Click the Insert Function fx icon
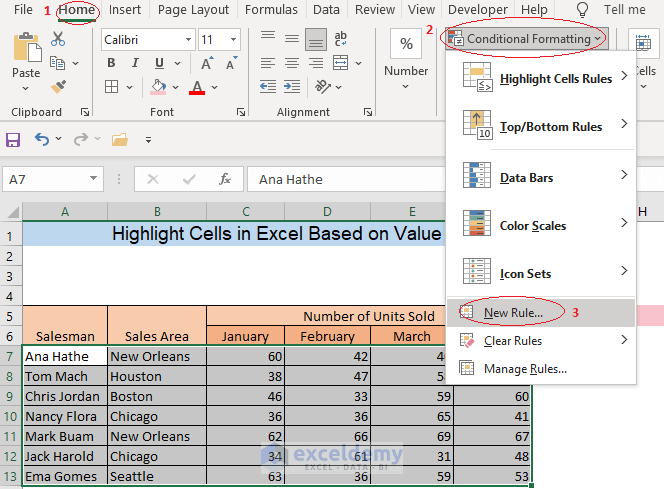The image size is (664, 489). point(225,180)
